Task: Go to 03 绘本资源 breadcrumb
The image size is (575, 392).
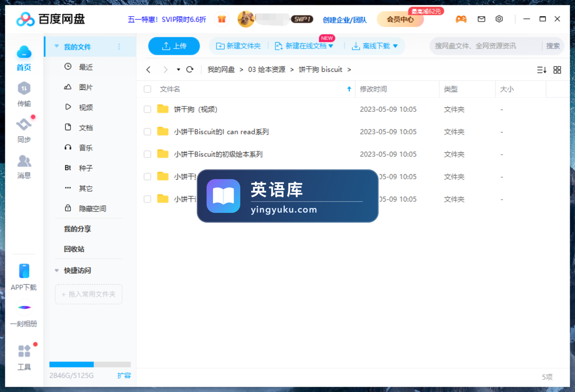Action: (267, 70)
